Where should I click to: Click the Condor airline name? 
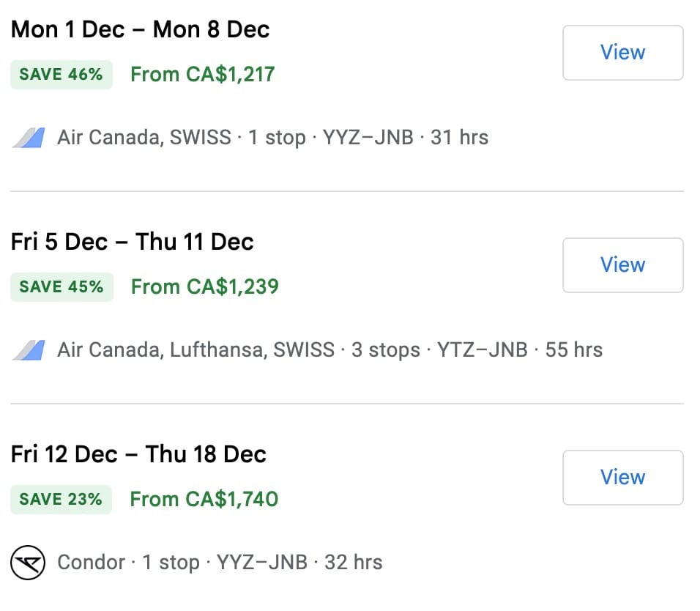(92, 563)
